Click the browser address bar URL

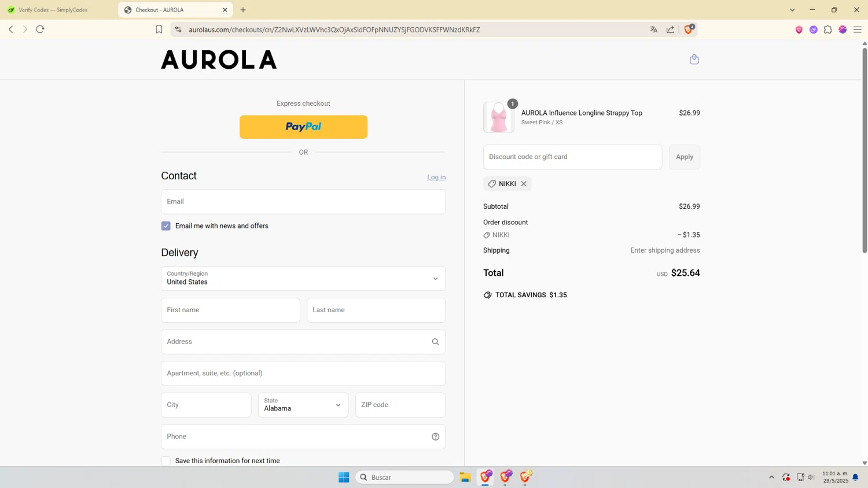[x=334, y=29]
